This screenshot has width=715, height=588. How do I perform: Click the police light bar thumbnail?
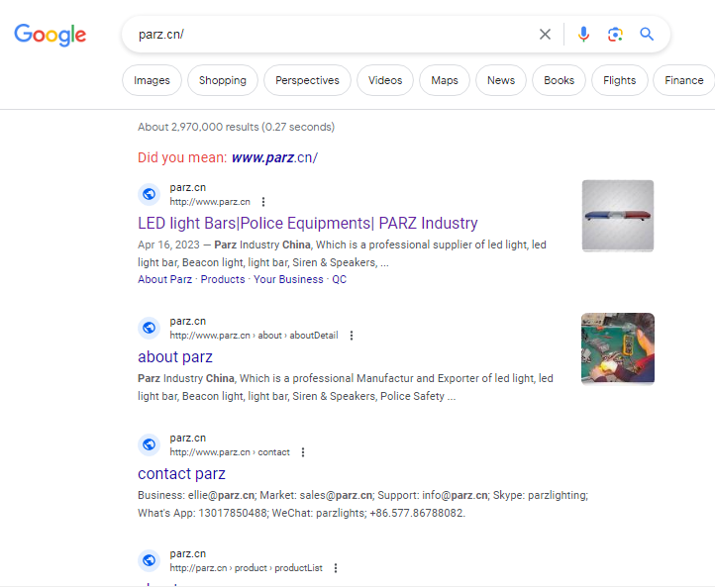click(618, 216)
